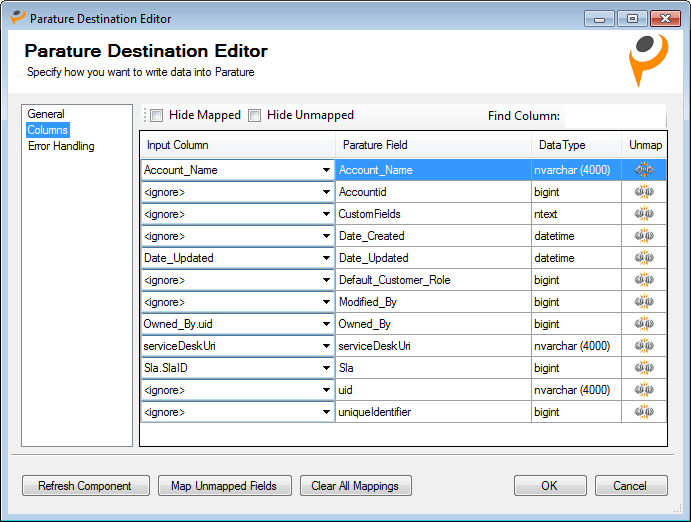
Task: Click unmap icon for serviceDeskUri row
Action: tap(644, 346)
